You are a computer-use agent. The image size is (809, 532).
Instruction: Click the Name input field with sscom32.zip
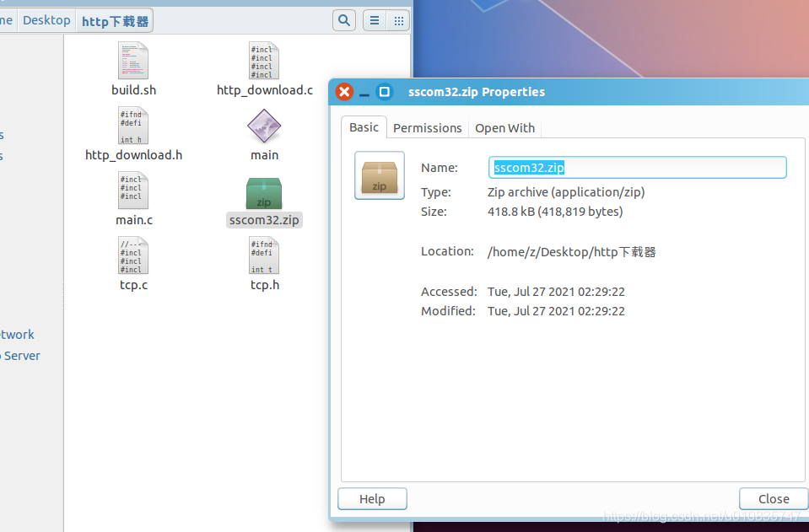637,168
